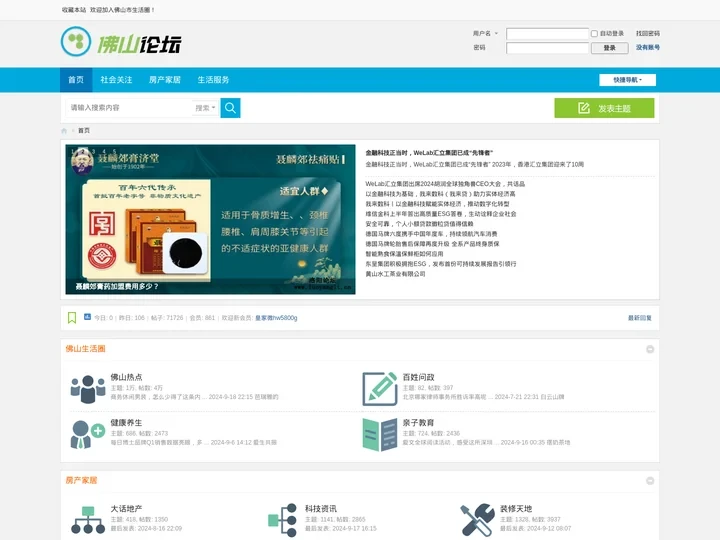Click the home breadcrumb icon

[x=64, y=131]
